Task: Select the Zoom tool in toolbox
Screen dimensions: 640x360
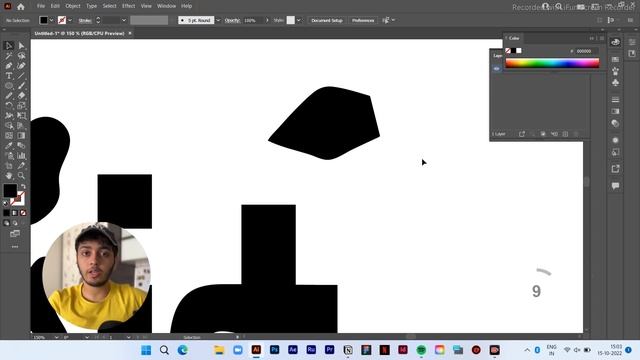Action: click(x=21, y=176)
